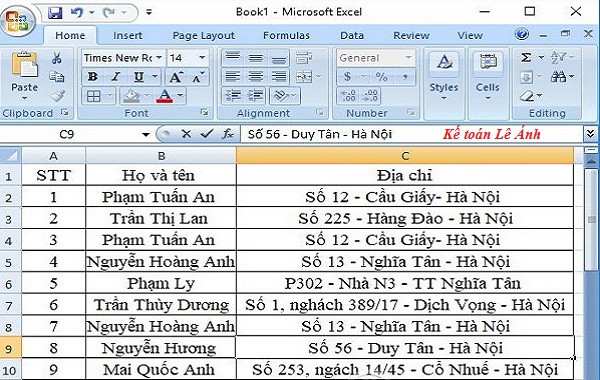Open the Name Box dropdown arrow
The height and width of the screenshot is (380, 600).
pos(145,135)
